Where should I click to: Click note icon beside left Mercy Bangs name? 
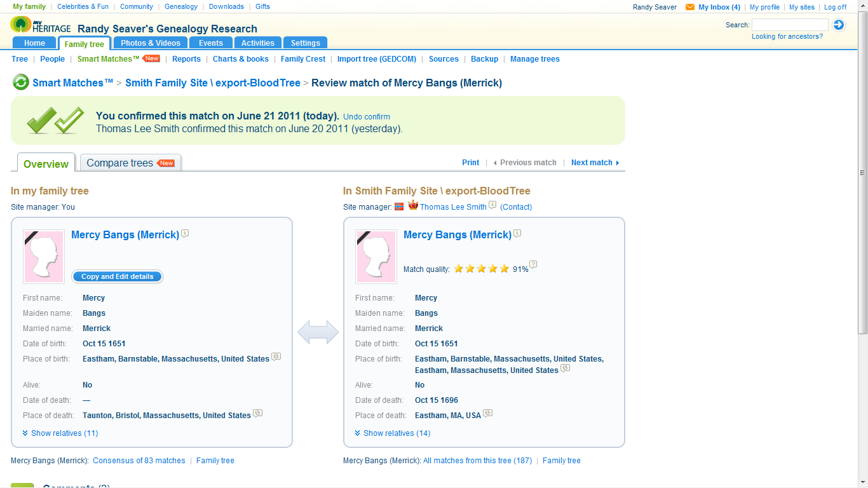[185, 233]
